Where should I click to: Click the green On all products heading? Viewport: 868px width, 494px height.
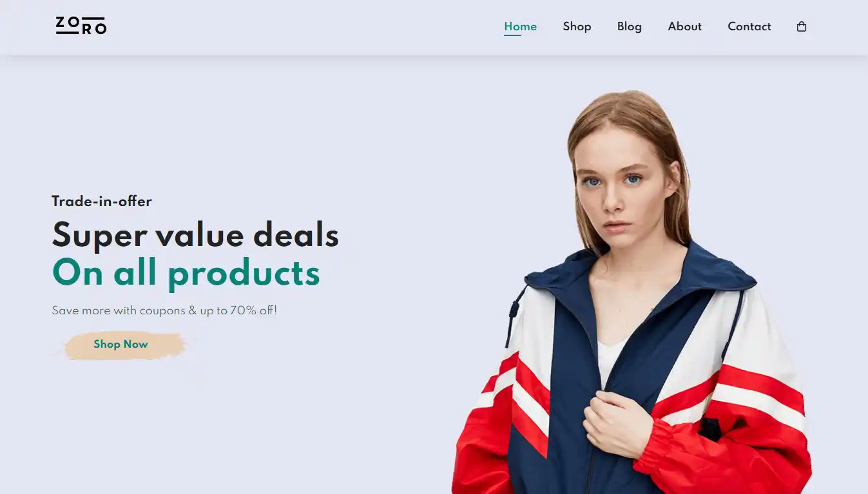186,273
